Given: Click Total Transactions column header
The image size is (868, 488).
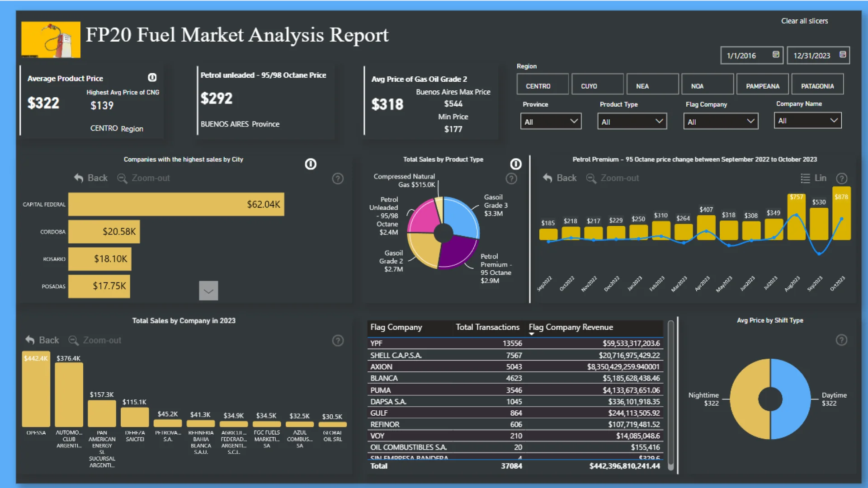Looking at the screenshot, I should pyautogui.click(x=487, y=327).
